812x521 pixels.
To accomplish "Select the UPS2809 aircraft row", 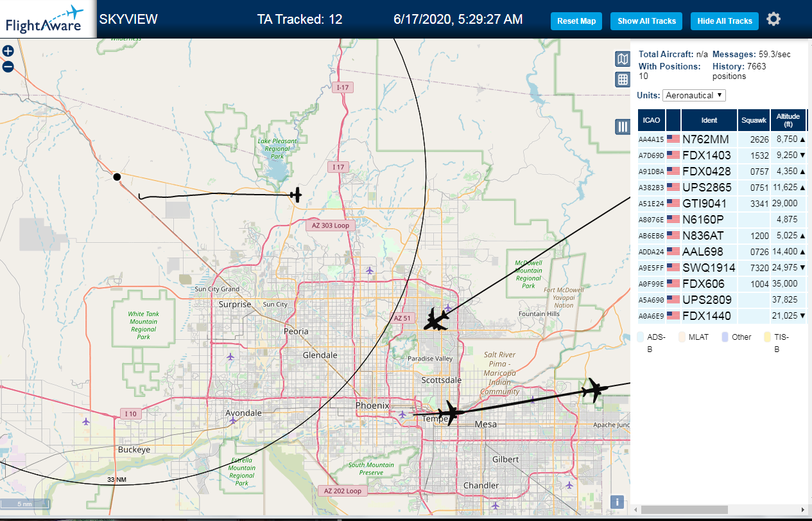I will 722,299.
